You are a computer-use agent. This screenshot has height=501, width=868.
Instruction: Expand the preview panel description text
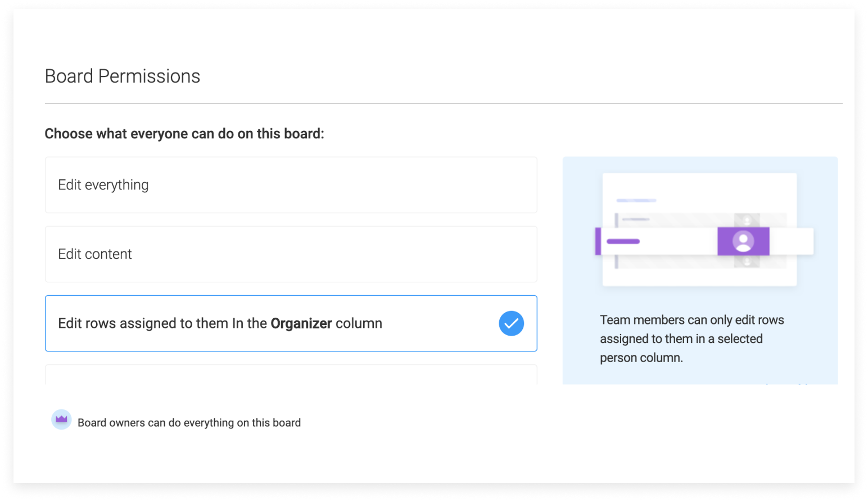pyautogui.click(x=692, y=338)
